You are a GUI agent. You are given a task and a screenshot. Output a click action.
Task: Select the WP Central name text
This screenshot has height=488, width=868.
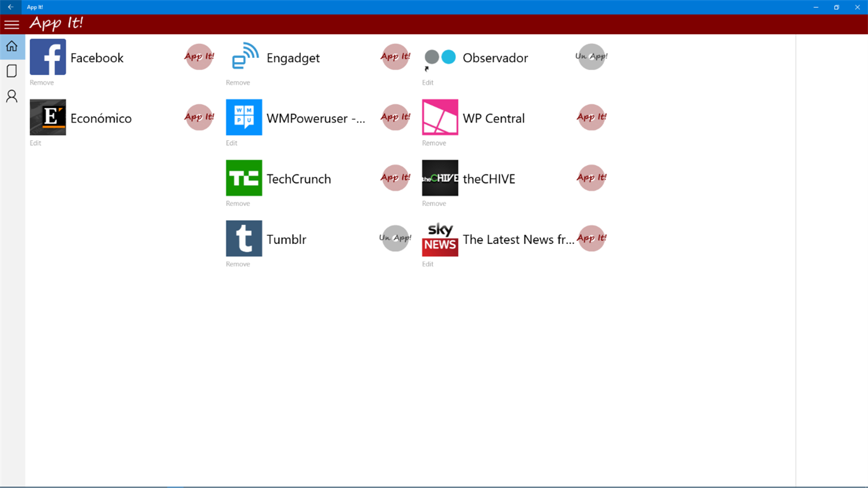(x=494, y=118)
